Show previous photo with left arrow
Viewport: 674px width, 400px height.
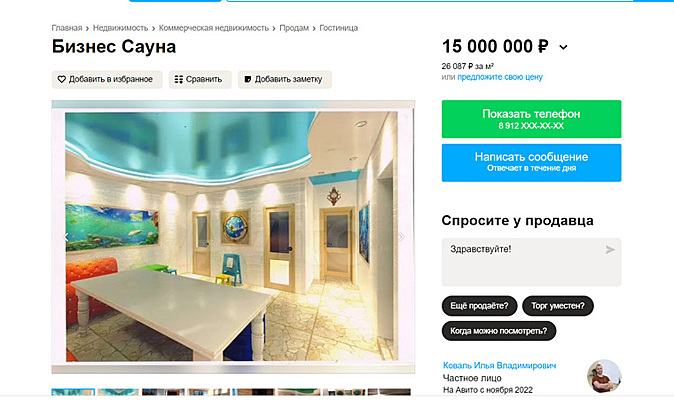66,237
